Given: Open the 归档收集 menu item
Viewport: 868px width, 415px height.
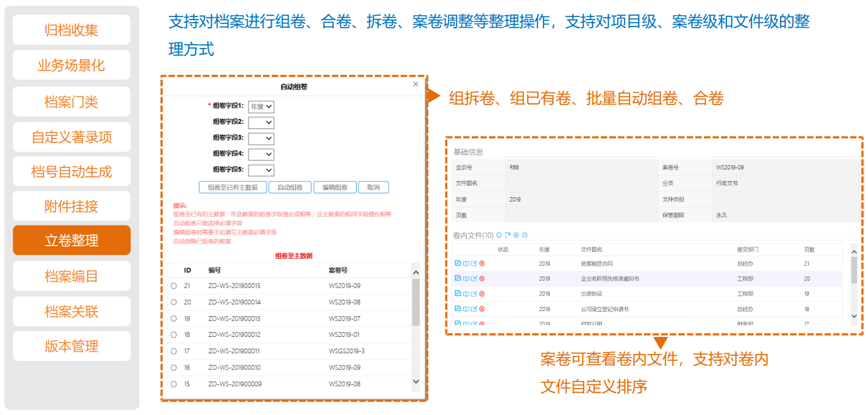Looking at the screenshot, I should tap(71, 30).
